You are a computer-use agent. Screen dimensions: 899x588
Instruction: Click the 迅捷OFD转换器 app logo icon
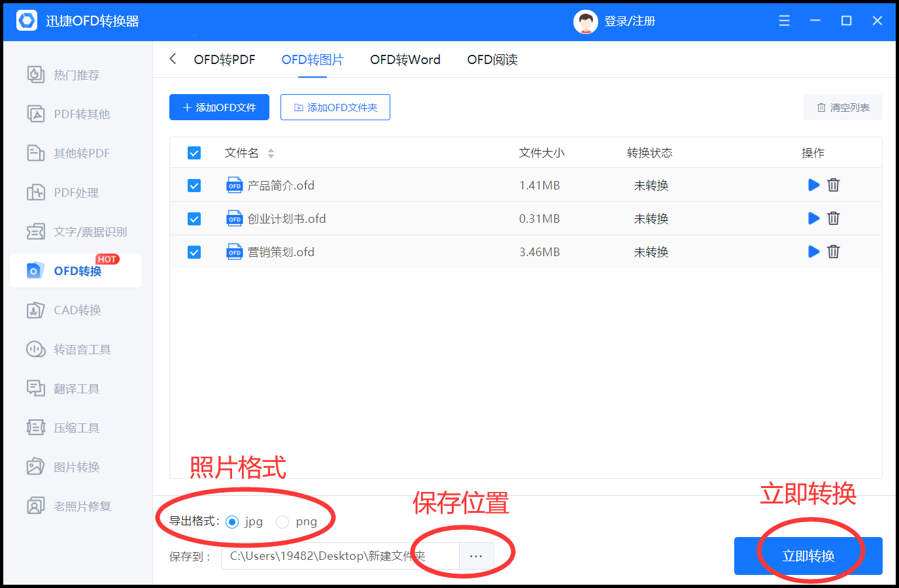click(x=27, y=21)
